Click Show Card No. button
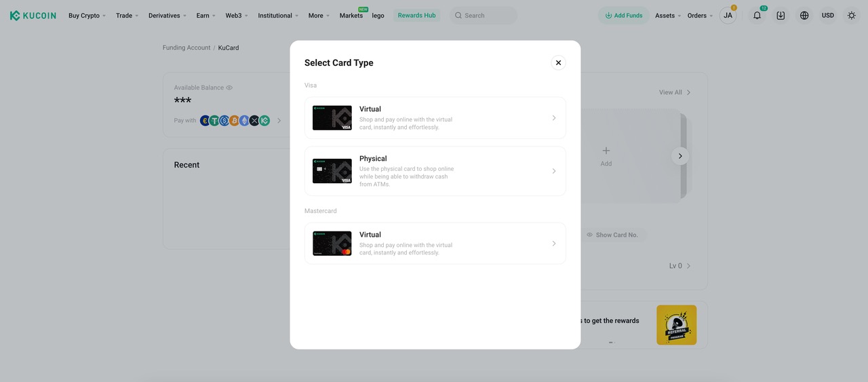 612,235
